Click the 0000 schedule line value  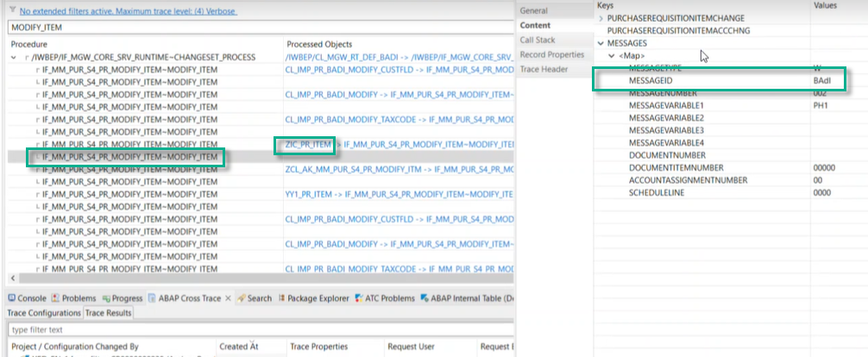[821, 192]
